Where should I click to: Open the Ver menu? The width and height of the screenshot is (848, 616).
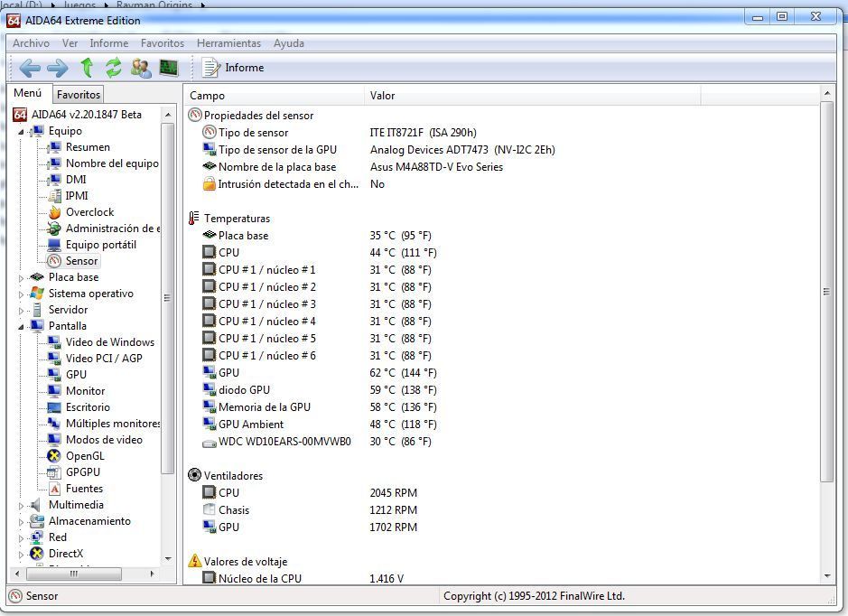pyautogui.click(x=70, y=43)
